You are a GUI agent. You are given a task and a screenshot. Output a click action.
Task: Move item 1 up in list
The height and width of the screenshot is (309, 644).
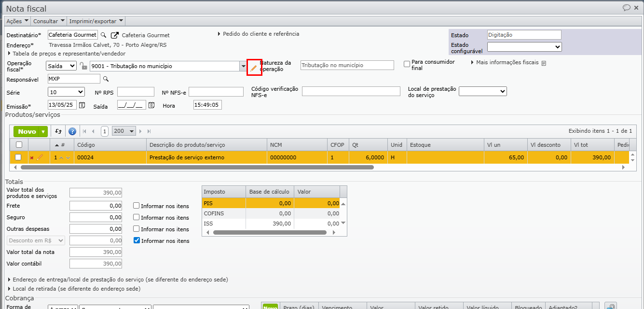[x=61, y=157]
